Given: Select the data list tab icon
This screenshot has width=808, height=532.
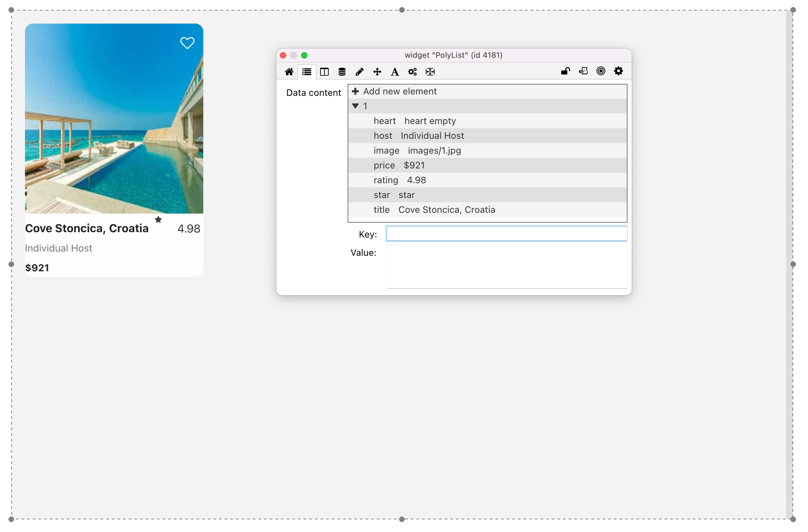Looking at the screenshot, I should pos(307,72).
